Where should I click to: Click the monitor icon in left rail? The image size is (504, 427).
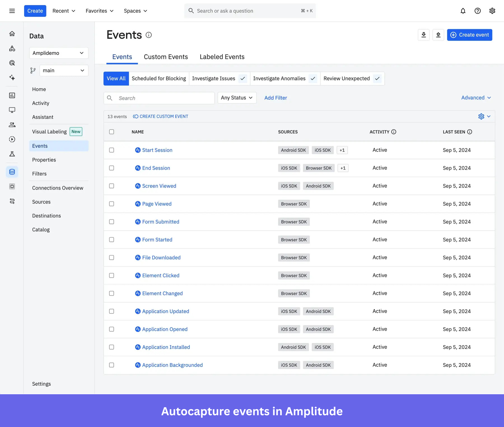(12, 110)
